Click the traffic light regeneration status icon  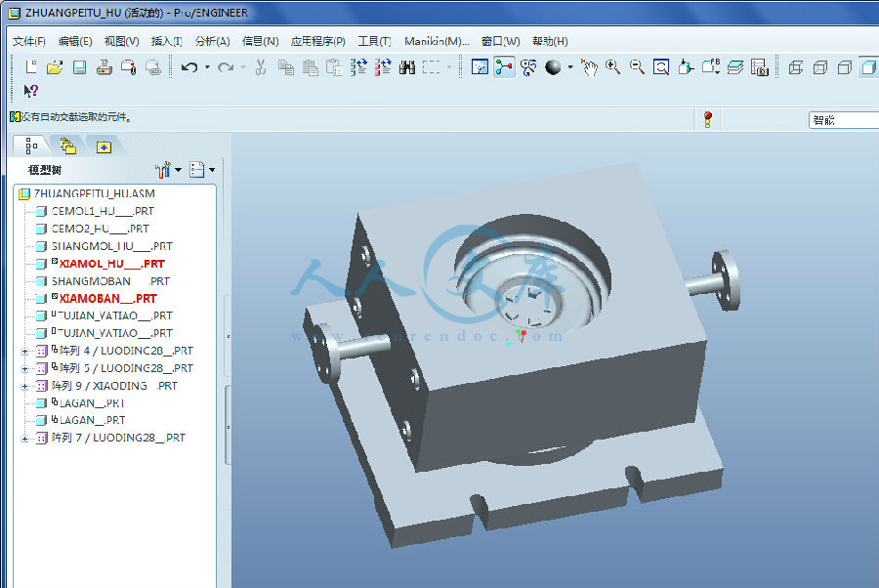(707, 119)
